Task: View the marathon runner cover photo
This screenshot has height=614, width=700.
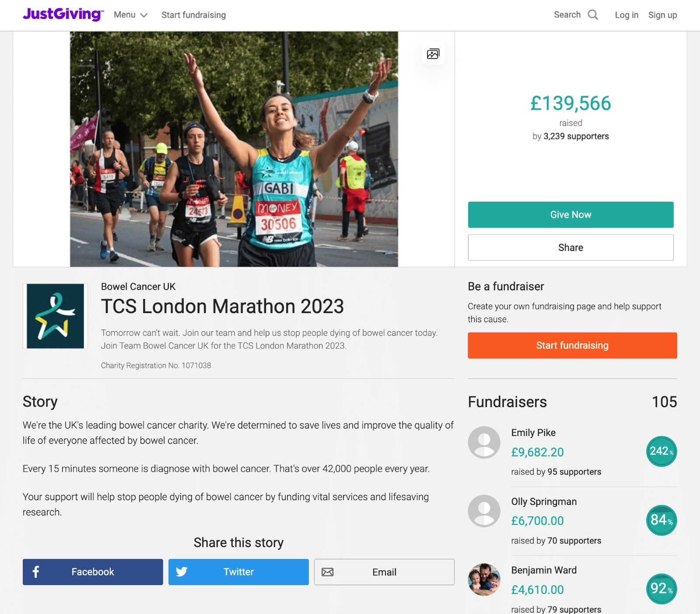Action: pos(234,149)
